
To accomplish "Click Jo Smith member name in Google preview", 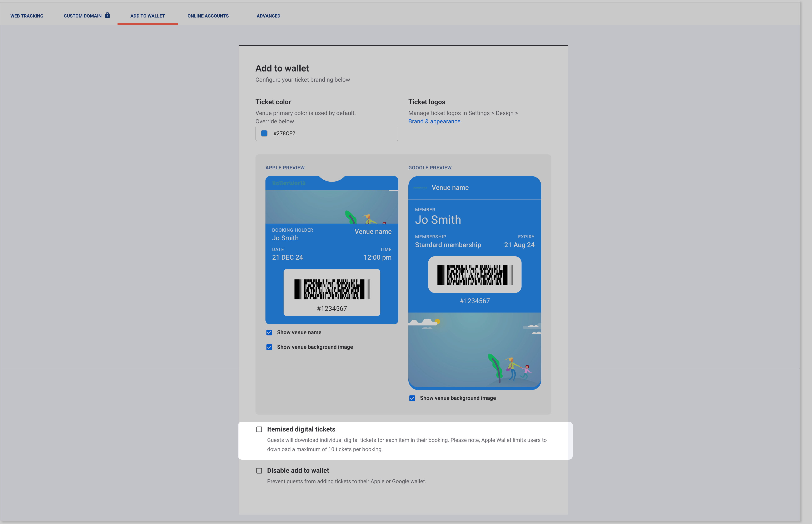I will tap(438, 220).
